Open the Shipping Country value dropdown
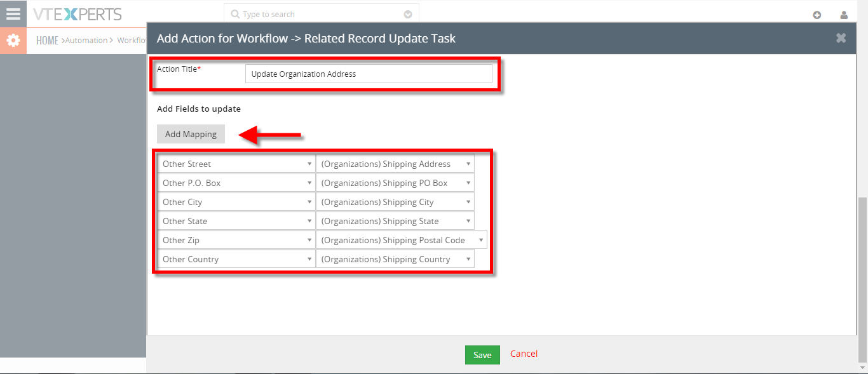868x374 pixels. tap(395, 259)
